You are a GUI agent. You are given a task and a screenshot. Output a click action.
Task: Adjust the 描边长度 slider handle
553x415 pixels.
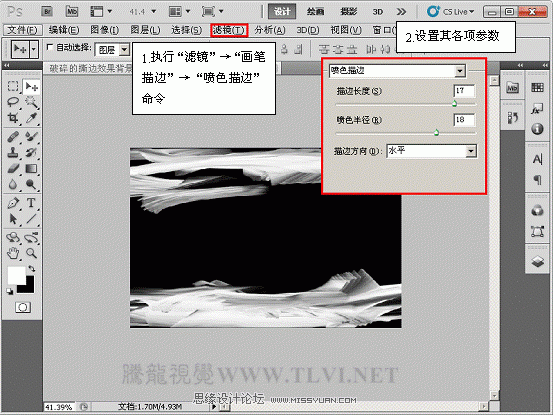coord(454,103)
